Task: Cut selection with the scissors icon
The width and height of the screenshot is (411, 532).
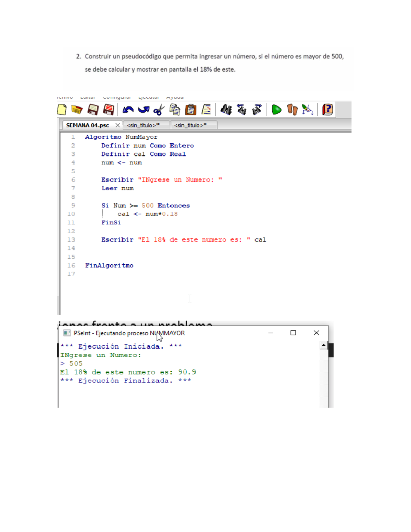Action: pos(159,110)
